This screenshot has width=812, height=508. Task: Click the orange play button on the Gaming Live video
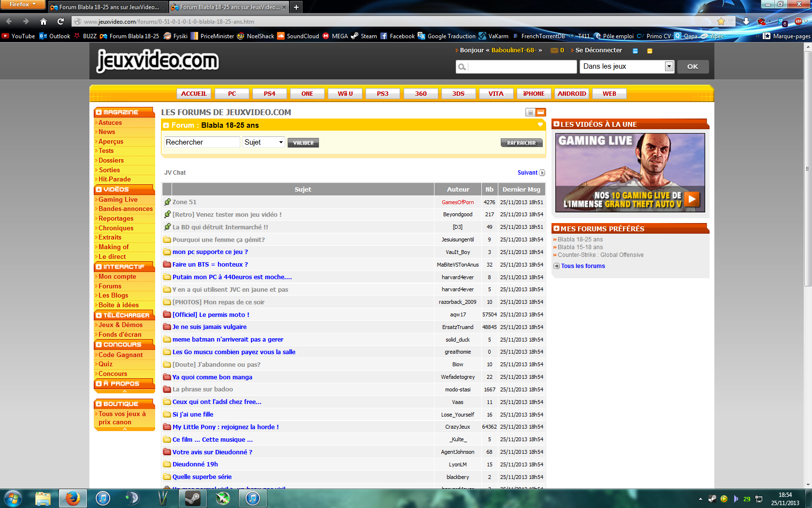click(x=692, y=199)
